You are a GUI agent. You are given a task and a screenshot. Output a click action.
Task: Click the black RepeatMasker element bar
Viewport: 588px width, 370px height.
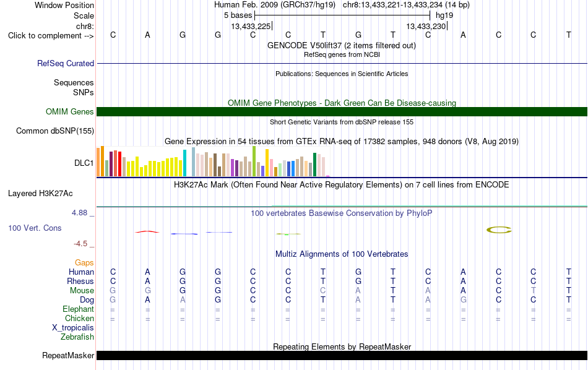tap(342, 355)
